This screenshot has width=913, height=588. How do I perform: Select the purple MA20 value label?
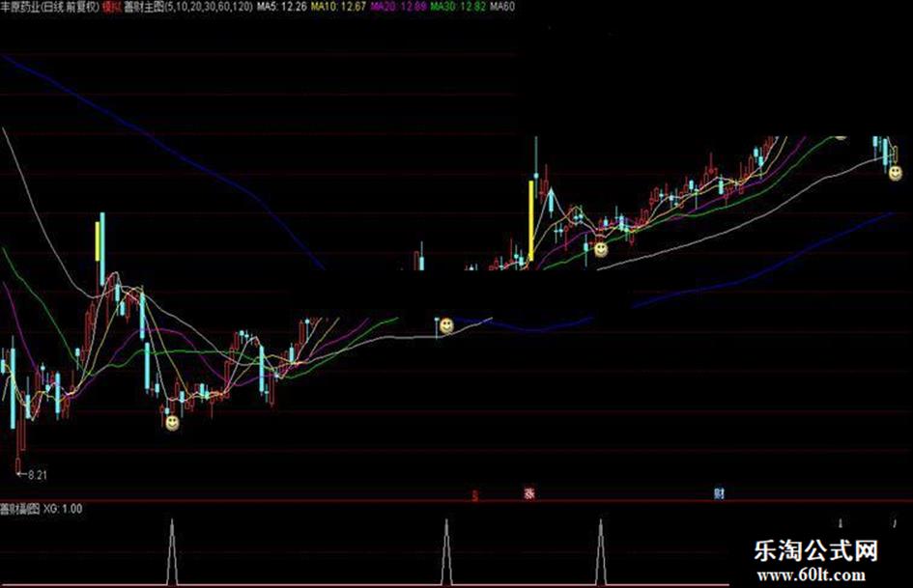(398, 7)
